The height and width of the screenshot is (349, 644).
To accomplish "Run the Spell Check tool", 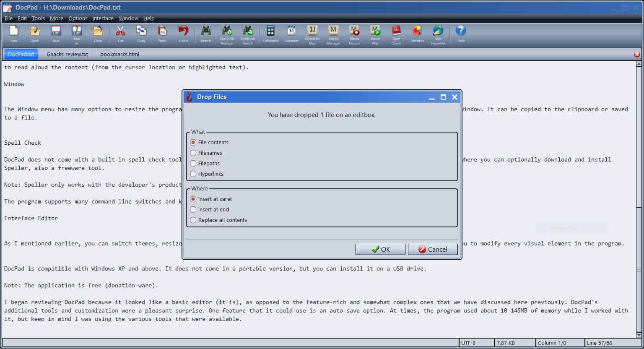I will (396, 34).
